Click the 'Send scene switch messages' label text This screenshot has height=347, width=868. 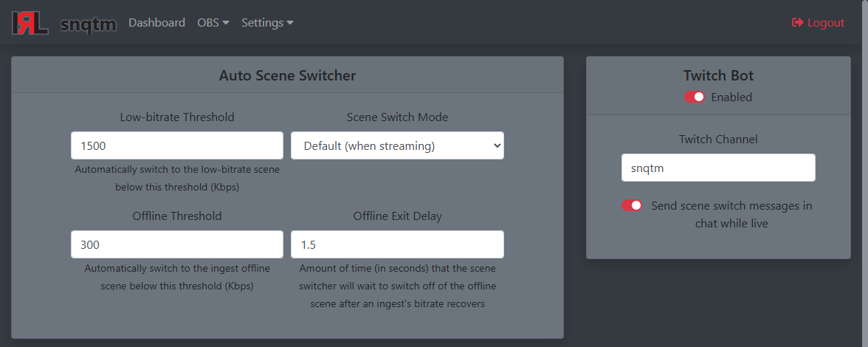[x=731, y=215]
